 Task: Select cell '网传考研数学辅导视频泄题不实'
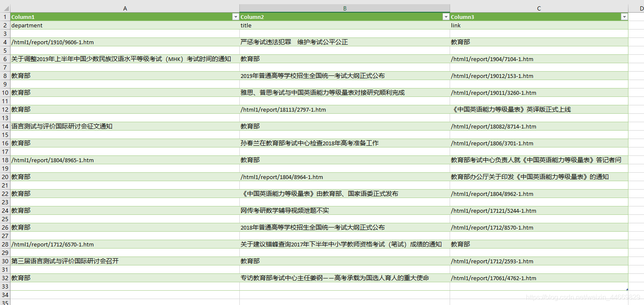coord(345,211)
